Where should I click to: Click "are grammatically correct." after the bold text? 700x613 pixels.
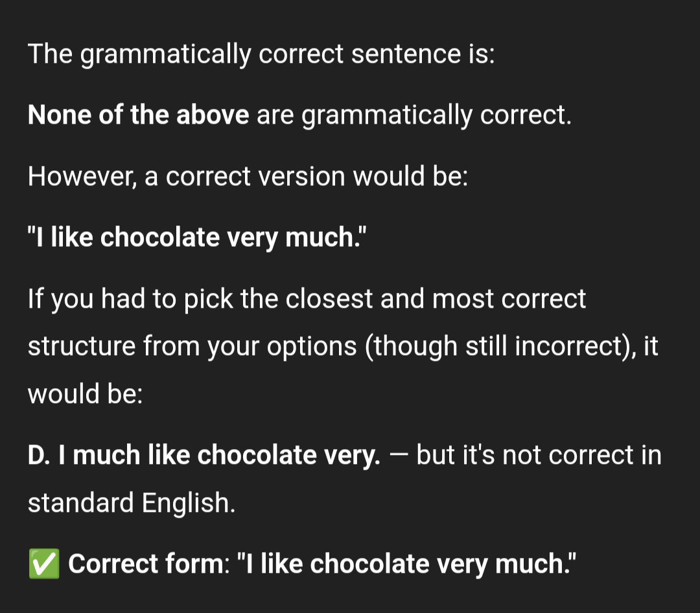414,115
